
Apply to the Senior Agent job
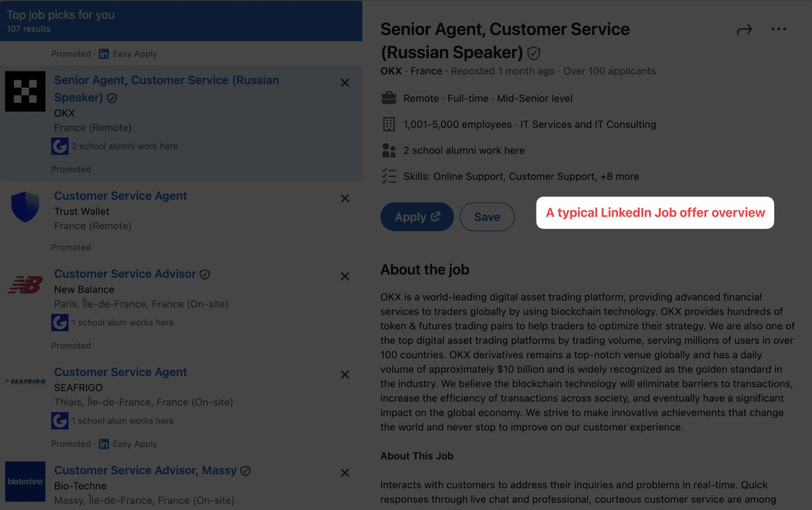(417, 217)
